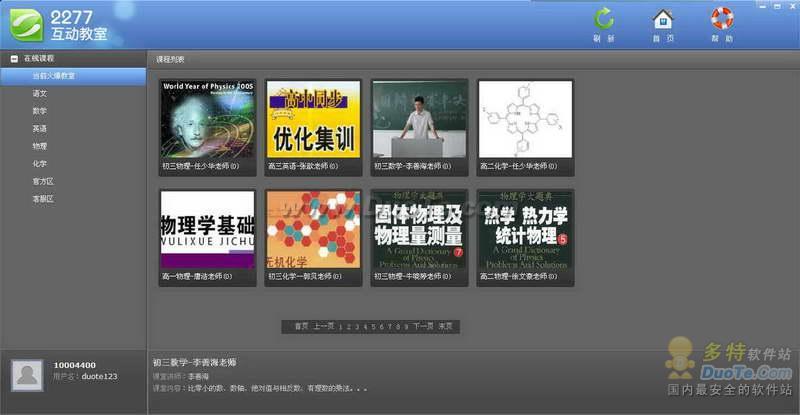Open the Home (首页) house icon

(x=663, y=19)
